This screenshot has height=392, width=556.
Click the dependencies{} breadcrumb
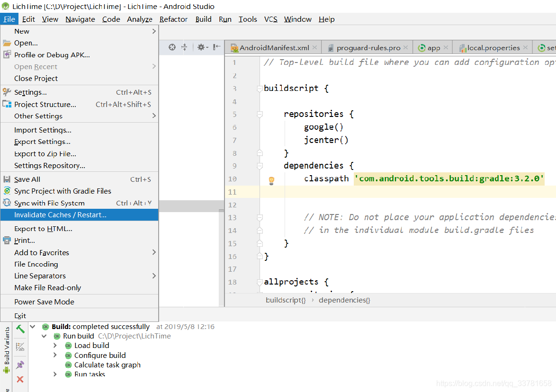point(344,300)
